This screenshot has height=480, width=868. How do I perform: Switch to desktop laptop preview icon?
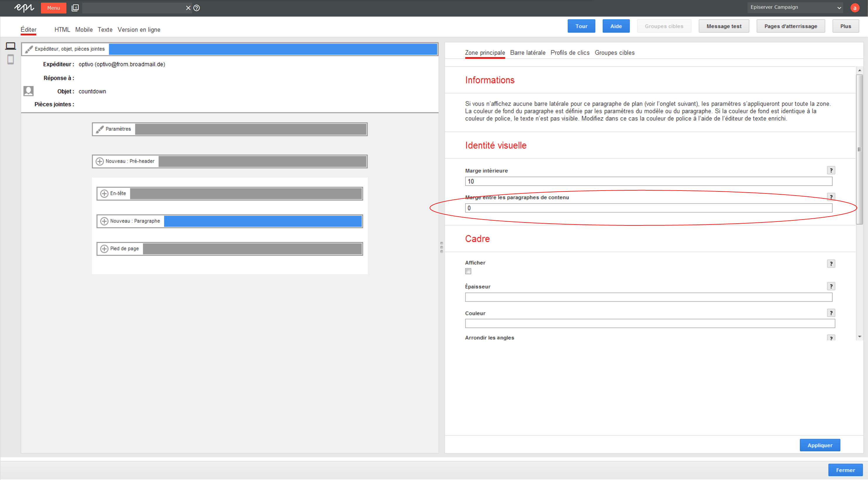click(11, 46)
